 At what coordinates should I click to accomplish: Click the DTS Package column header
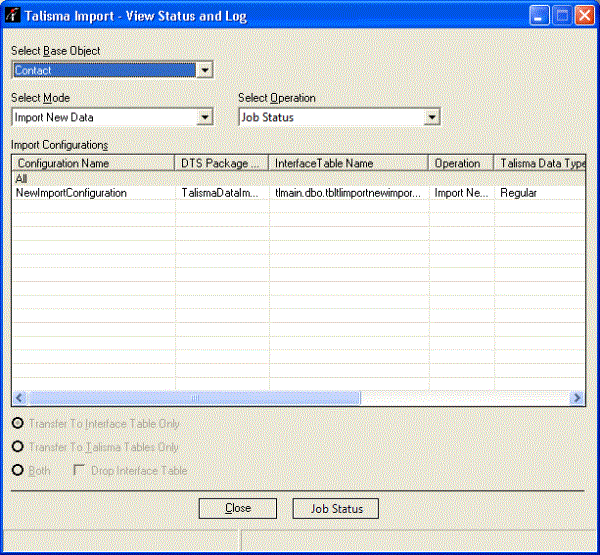click(x=222, y=163)
